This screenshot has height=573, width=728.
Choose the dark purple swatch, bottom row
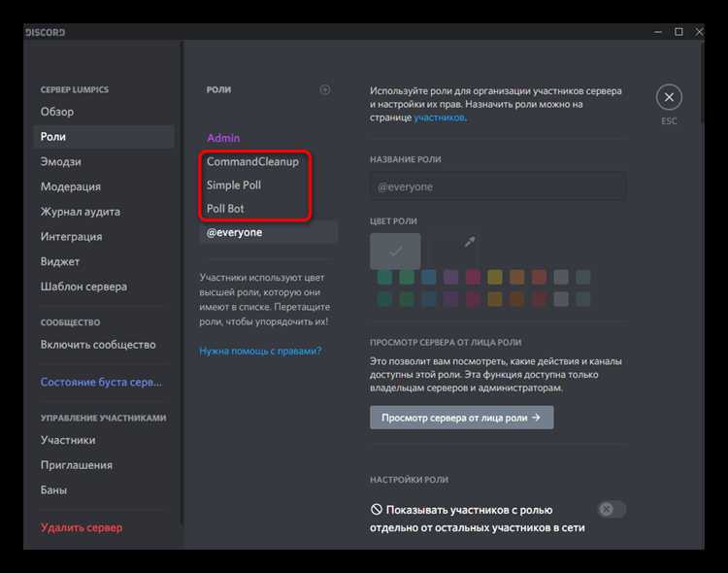click(450, 299)
